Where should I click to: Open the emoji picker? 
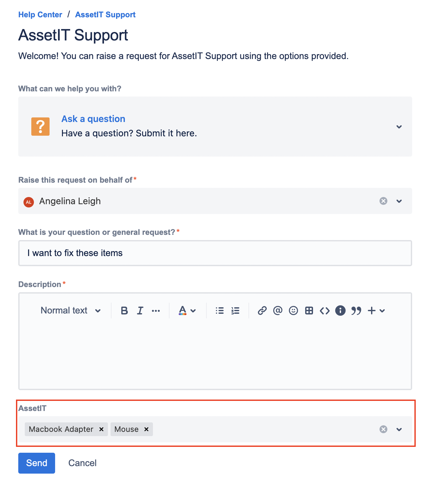pos(293,311)
